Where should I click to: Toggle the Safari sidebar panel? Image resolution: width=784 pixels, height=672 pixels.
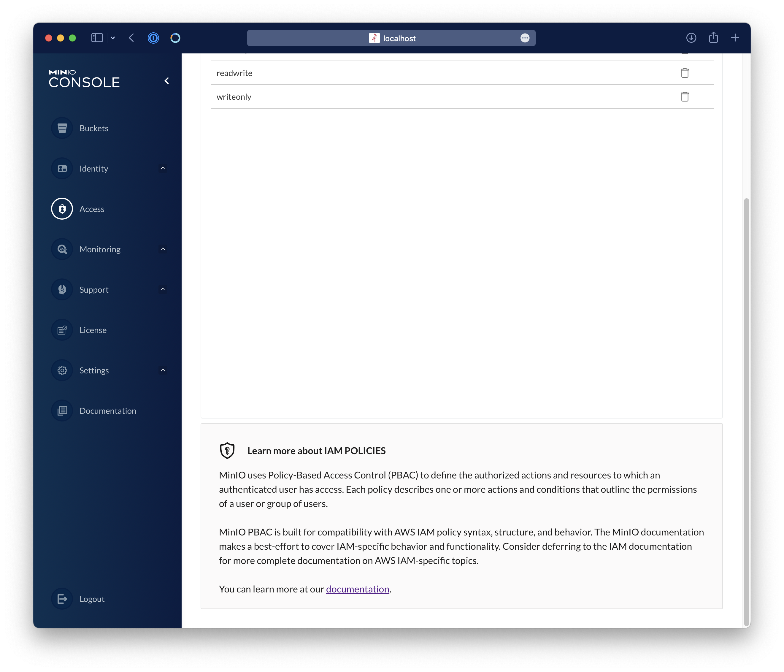97,38
